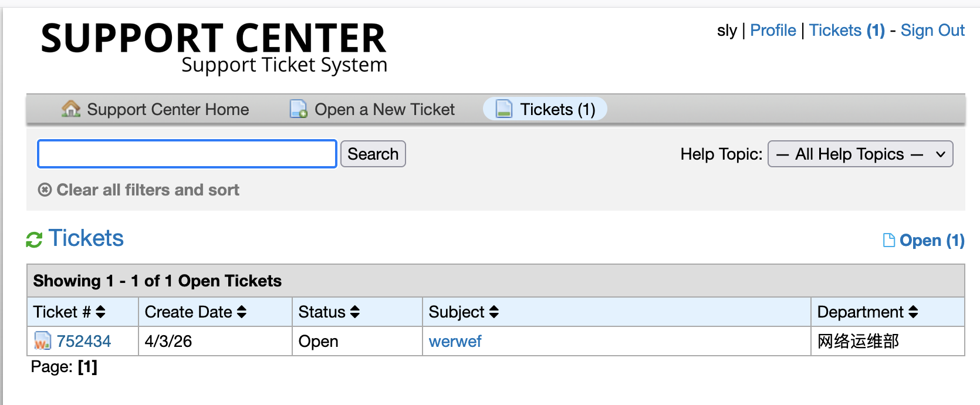Click the Support Center Home house icon
Viewport: 980px width, 405px height.
click(71, 109)
